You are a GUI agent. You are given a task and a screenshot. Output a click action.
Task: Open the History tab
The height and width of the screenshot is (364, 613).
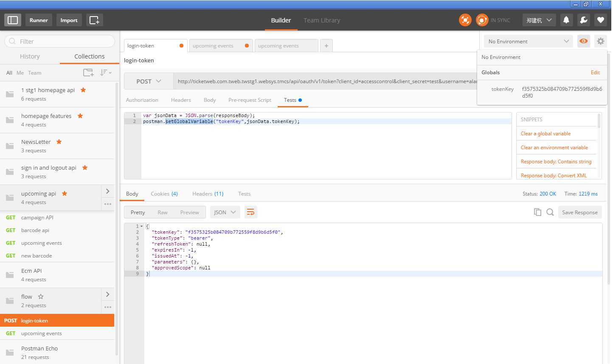coord(30,56)
